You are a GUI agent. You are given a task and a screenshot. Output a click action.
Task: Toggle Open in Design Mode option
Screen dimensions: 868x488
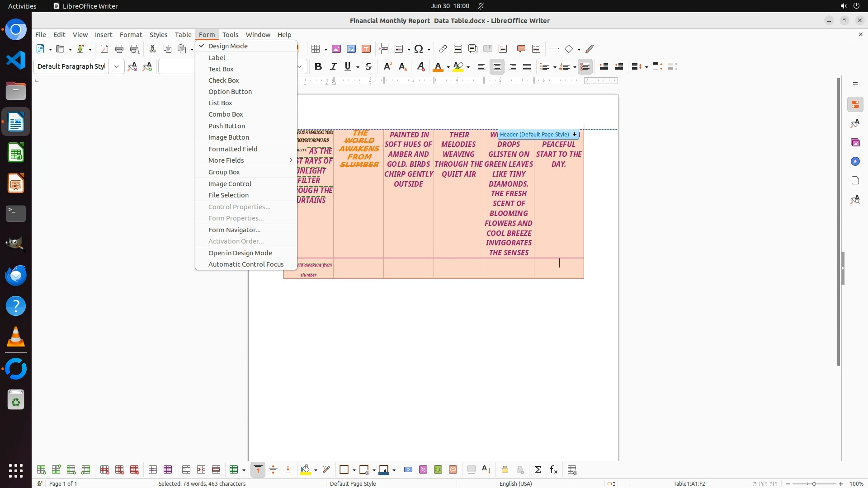point(240,253)
